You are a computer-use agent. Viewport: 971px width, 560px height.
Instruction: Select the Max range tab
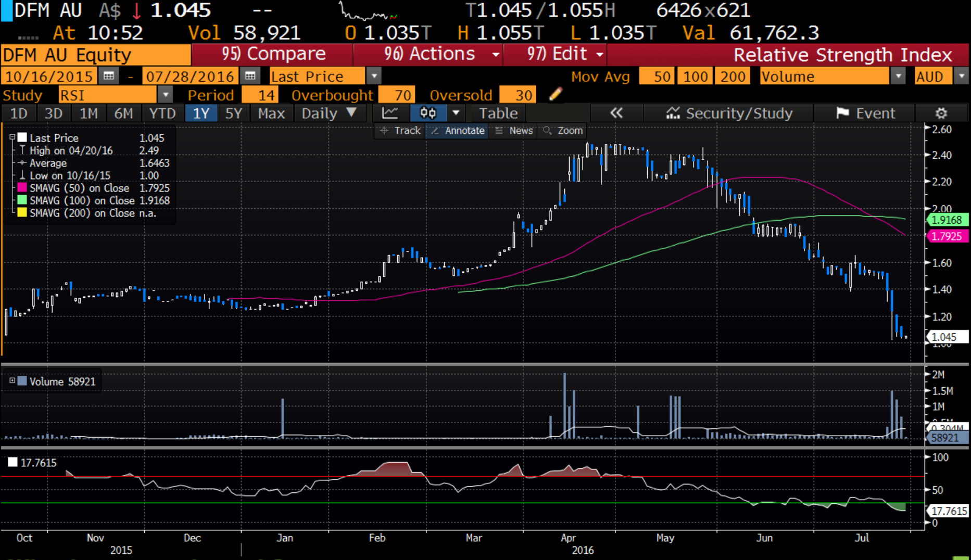coord(271,113)
